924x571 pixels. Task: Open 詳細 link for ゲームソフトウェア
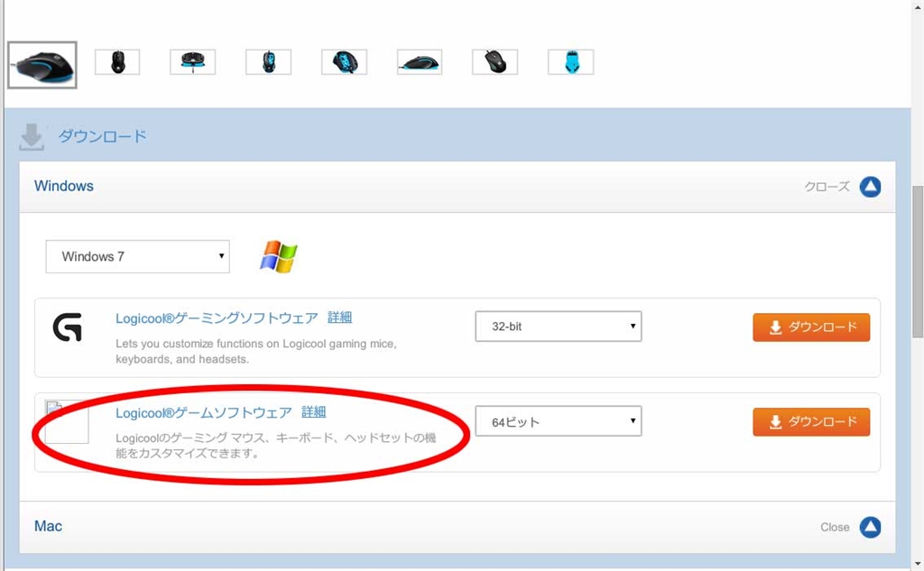click(313, 412)
